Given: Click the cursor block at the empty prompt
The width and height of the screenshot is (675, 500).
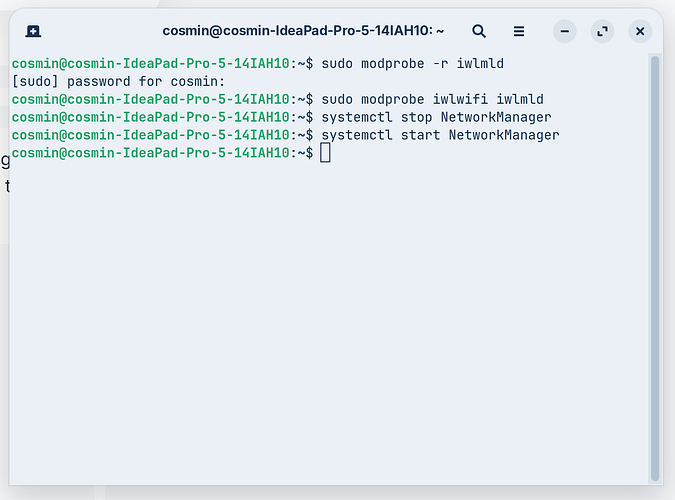Looking at the screenshot, I should pos(325,153).
